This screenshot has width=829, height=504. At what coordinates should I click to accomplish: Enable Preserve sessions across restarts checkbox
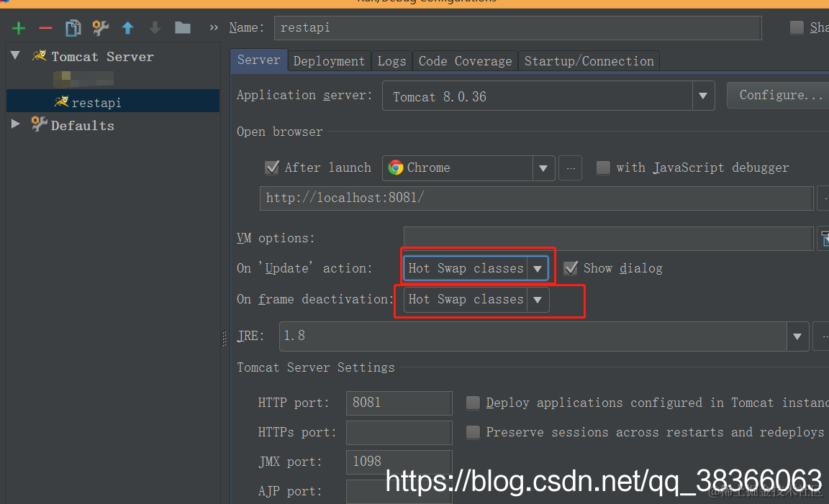[x=473, y=432]
